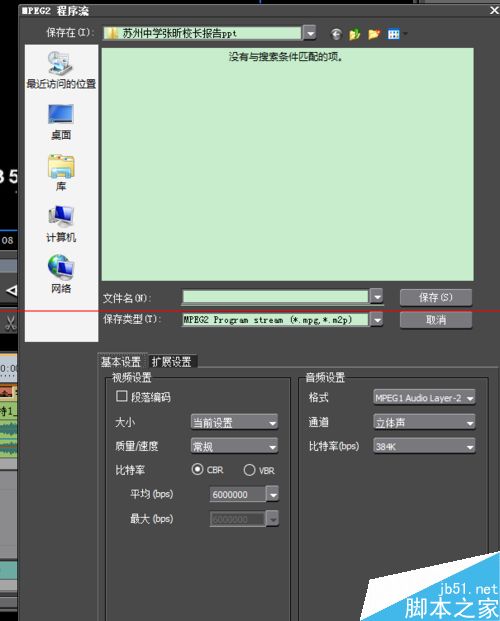Click the average bps 6000000 field
The width and height of the screenshot is (500, 621).
click(x=238, y=494)
